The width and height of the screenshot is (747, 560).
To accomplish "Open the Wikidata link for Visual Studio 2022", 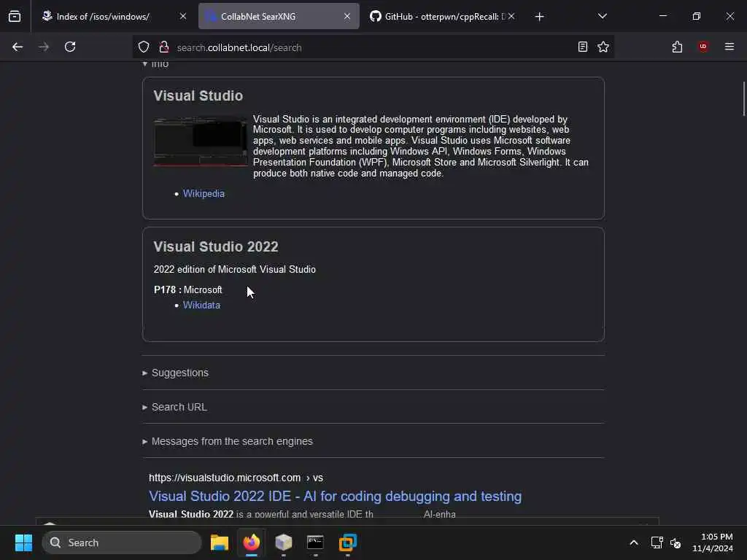I will 201,306.
